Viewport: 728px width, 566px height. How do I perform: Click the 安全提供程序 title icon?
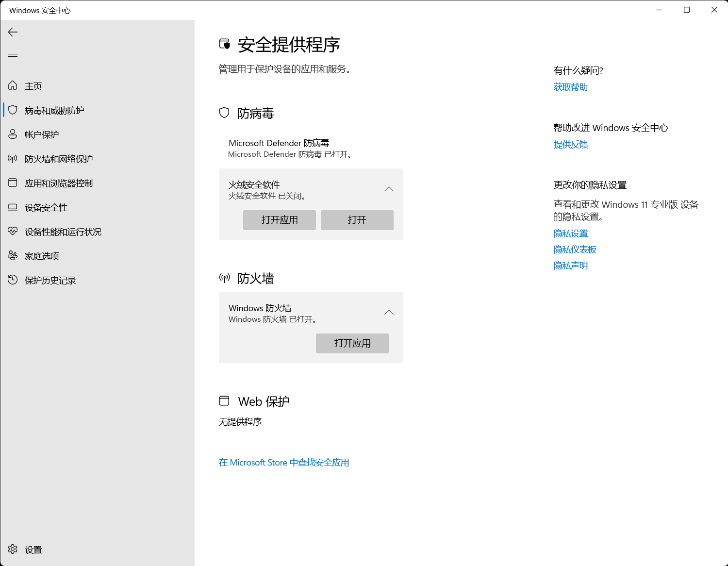(x=224, y=44)
